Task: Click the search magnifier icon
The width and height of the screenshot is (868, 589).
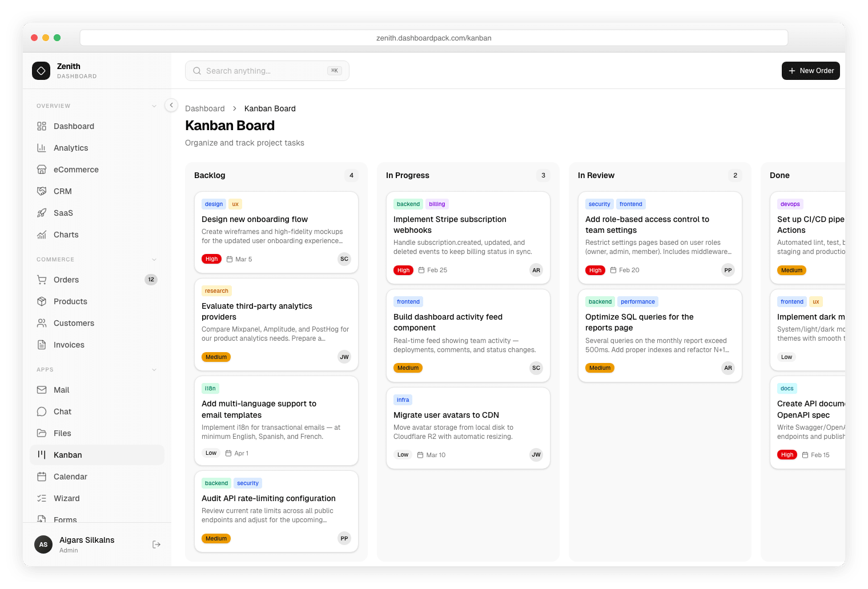Action: [196, 70]
